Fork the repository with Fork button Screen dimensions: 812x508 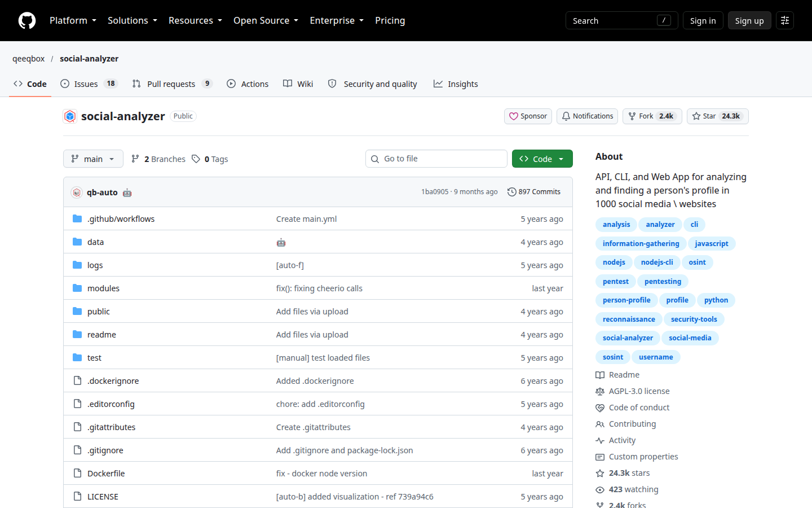(652, 116)
